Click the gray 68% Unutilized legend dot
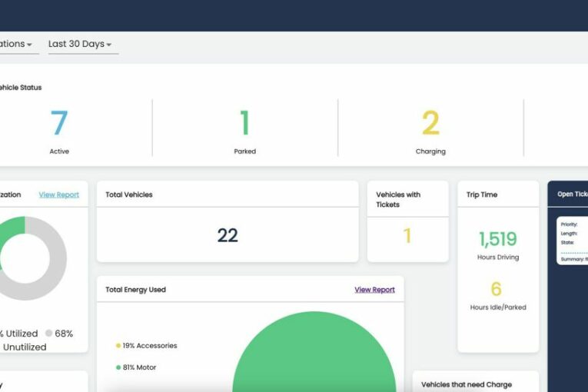 (48, 333)
